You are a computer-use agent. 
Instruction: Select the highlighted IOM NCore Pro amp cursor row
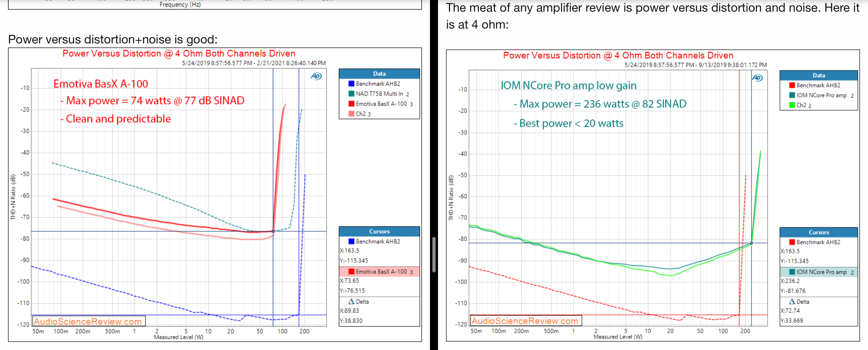tap(819, 272)
